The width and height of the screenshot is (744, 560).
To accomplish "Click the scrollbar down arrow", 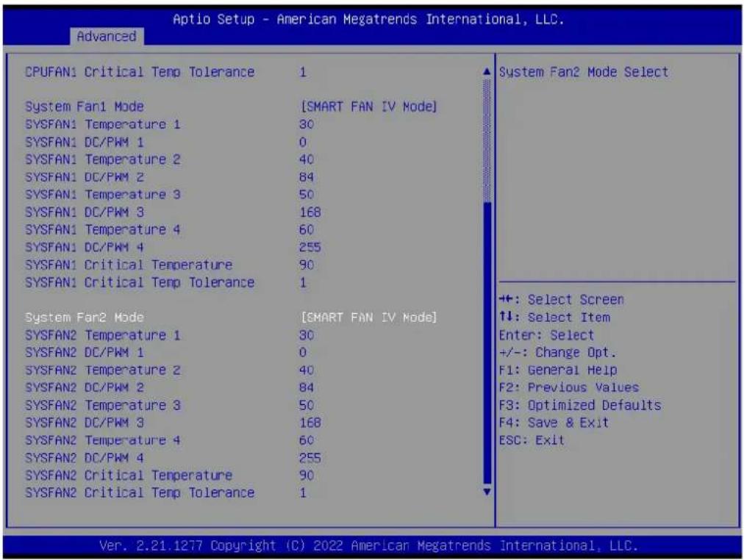I will (x=487, y=492).
